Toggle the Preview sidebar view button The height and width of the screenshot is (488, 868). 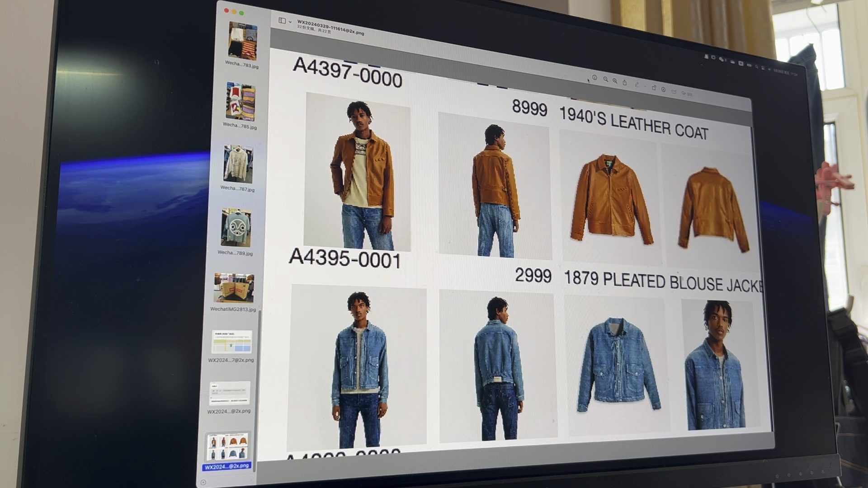282,20
